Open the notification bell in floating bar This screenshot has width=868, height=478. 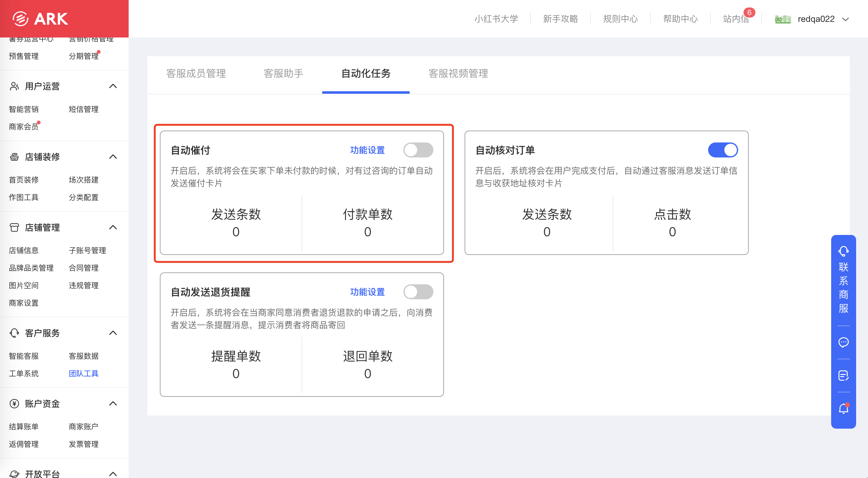pos(843,409)
